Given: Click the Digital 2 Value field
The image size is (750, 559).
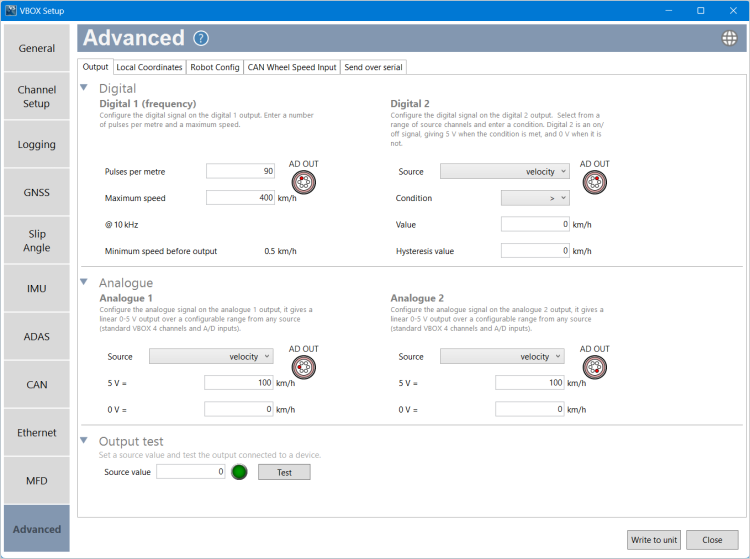Looking at the screenshot, I should pyautogui.click(x=535, y=224).
